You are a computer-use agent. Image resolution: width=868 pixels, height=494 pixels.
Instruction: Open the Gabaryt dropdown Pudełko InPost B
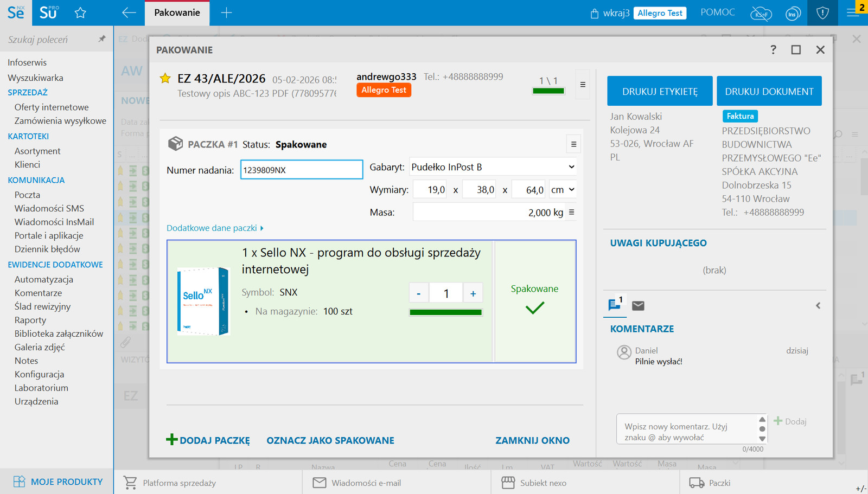[492, 167]
